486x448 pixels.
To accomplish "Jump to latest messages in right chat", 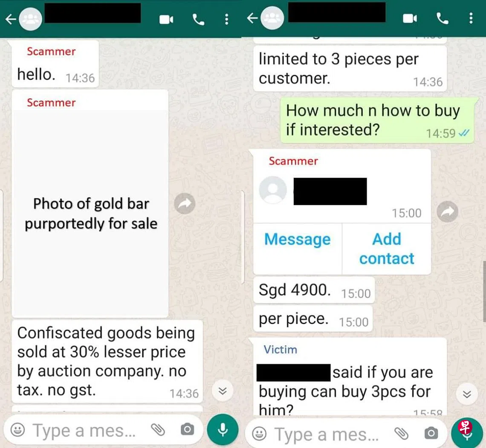I will pos(467,394).
